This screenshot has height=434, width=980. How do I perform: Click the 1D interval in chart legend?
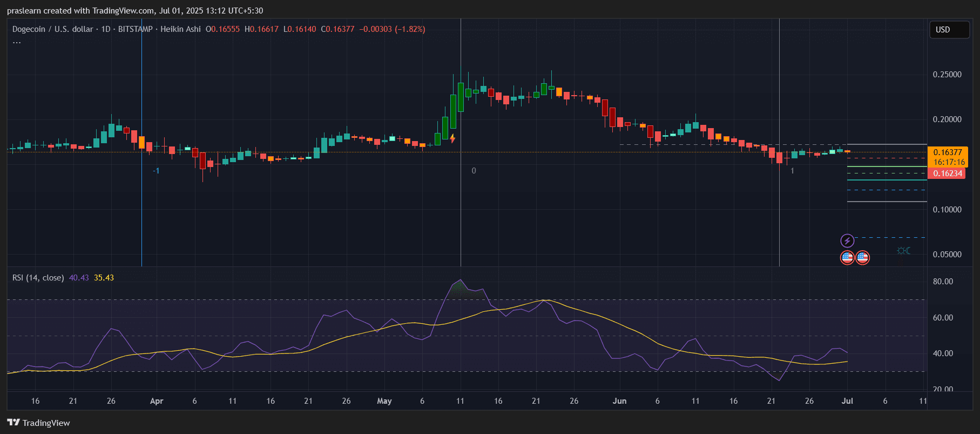coord(106,29)
